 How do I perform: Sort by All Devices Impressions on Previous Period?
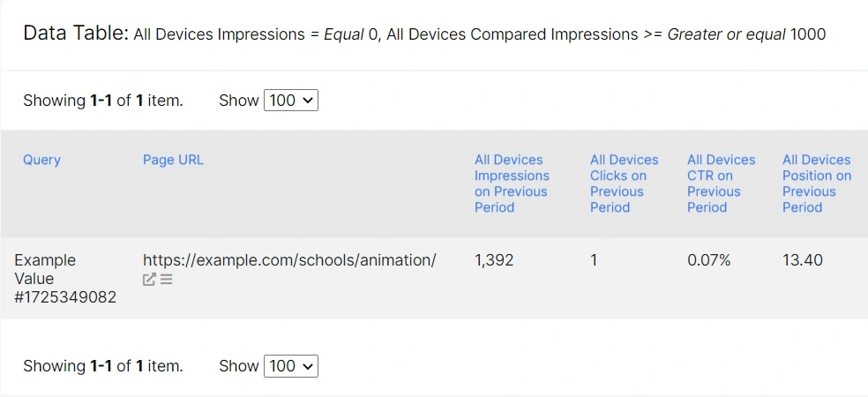512,184
